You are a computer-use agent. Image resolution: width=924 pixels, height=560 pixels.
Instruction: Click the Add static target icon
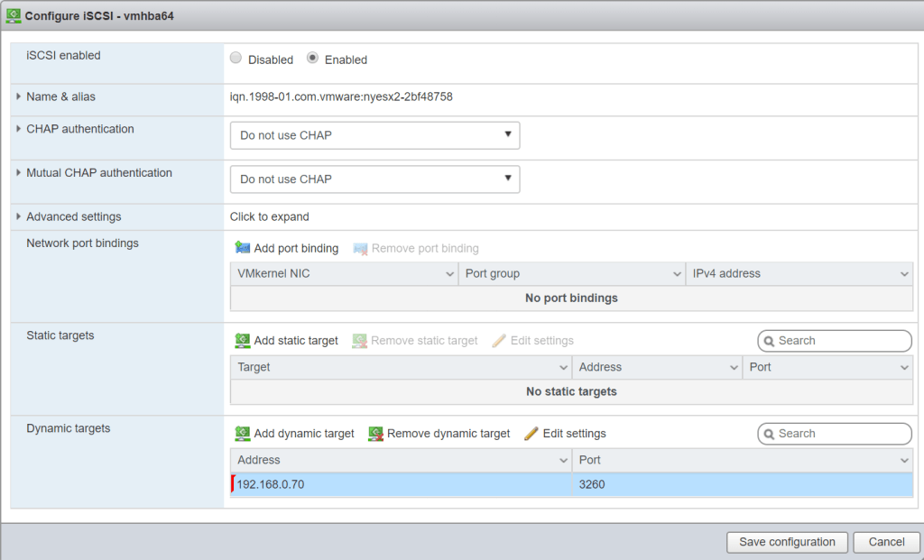tap(243, 341)
